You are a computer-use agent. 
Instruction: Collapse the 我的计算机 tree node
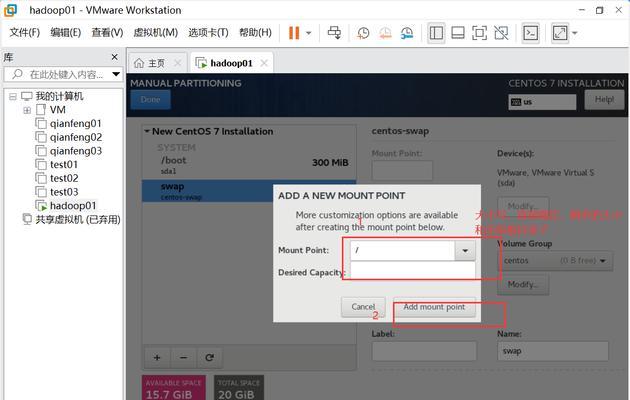[x=13, y=96]
